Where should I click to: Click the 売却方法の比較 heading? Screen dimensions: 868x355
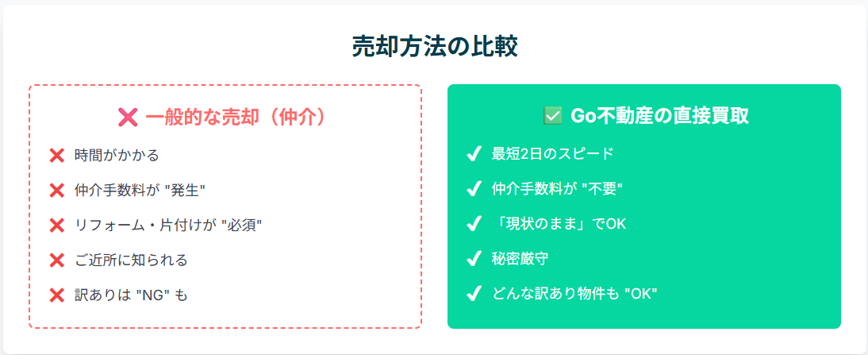tap(434, 46)
